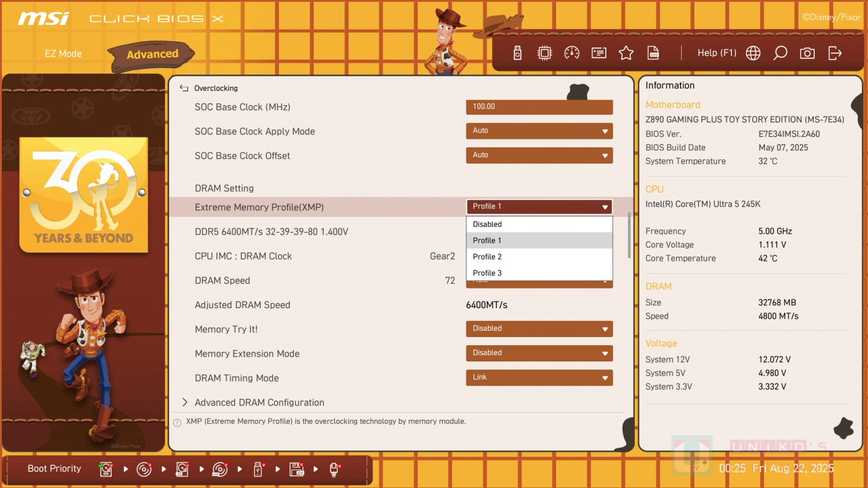This screenshot has height=488, width=868.
Task: Choose Disabled in the XMP dropdown list
Action: tap(539, 224)
